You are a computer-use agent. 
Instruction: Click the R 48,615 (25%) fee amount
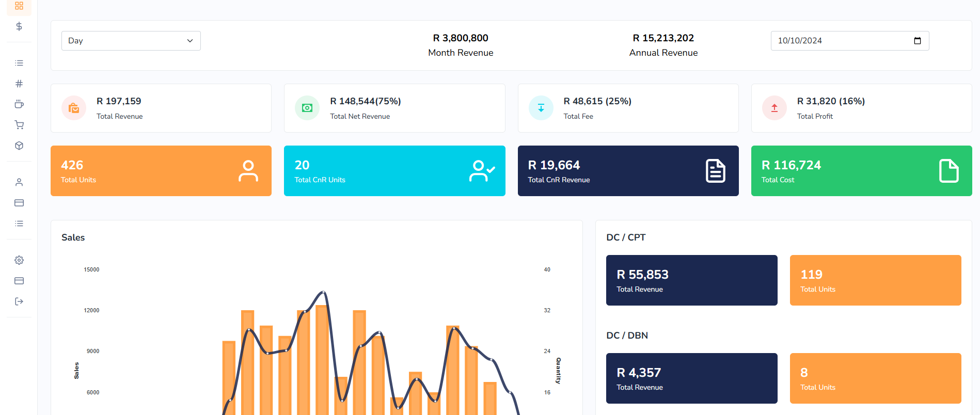(x=597, y=101)
